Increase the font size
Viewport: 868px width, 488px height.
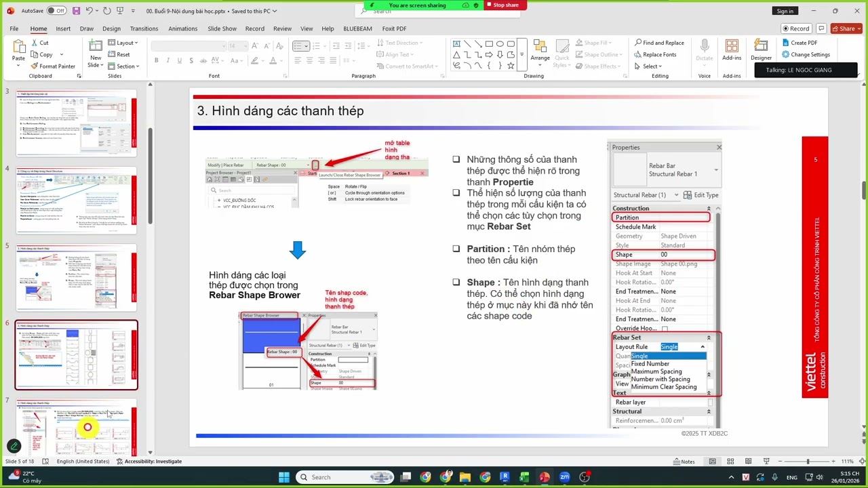point(257,45)
